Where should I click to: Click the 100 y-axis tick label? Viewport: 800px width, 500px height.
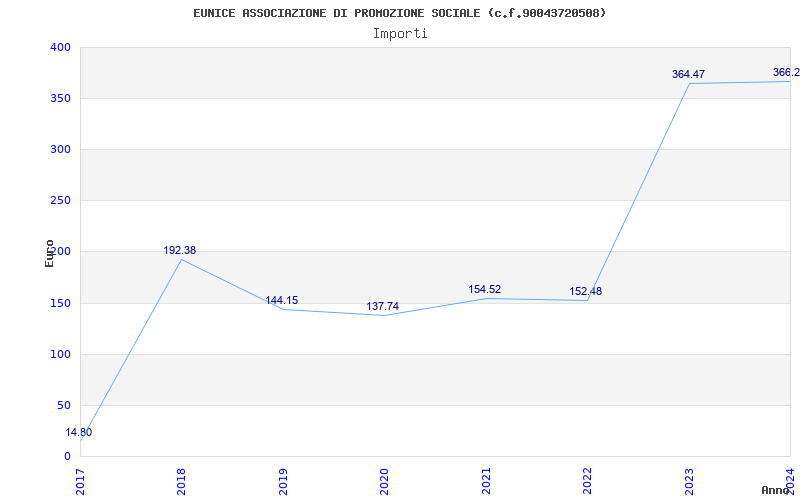tap(60, 355)
